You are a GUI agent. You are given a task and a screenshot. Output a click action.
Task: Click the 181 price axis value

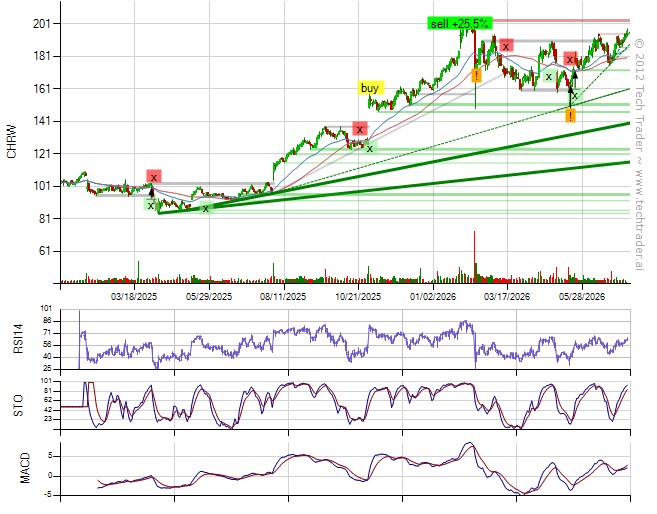(41, 56)
